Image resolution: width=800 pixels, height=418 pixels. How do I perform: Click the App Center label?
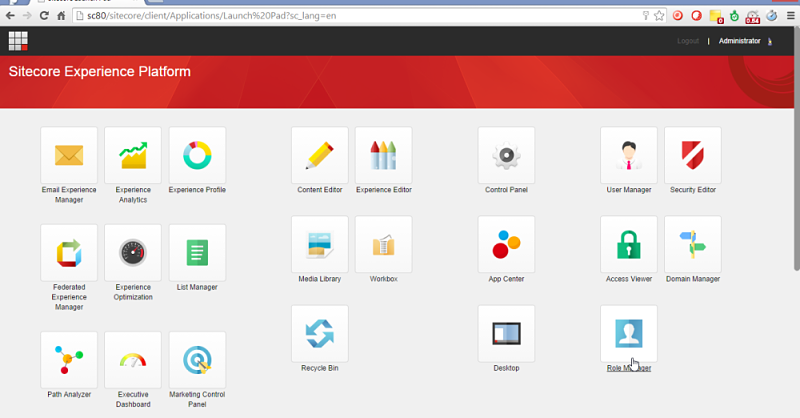click(506, 279)
